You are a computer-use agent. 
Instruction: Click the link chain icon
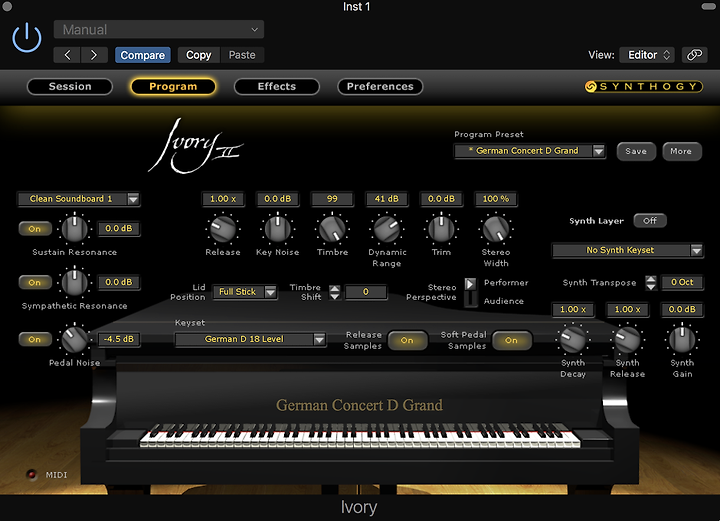pyautogui.click(x=694, y=55)
